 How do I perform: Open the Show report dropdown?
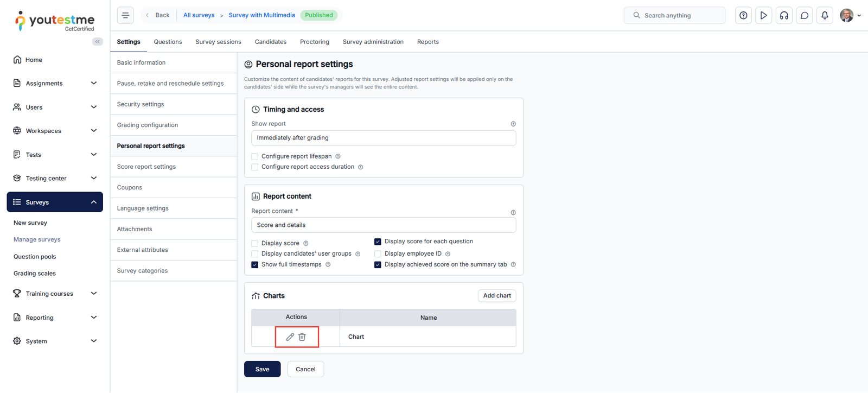coord(383,138)
